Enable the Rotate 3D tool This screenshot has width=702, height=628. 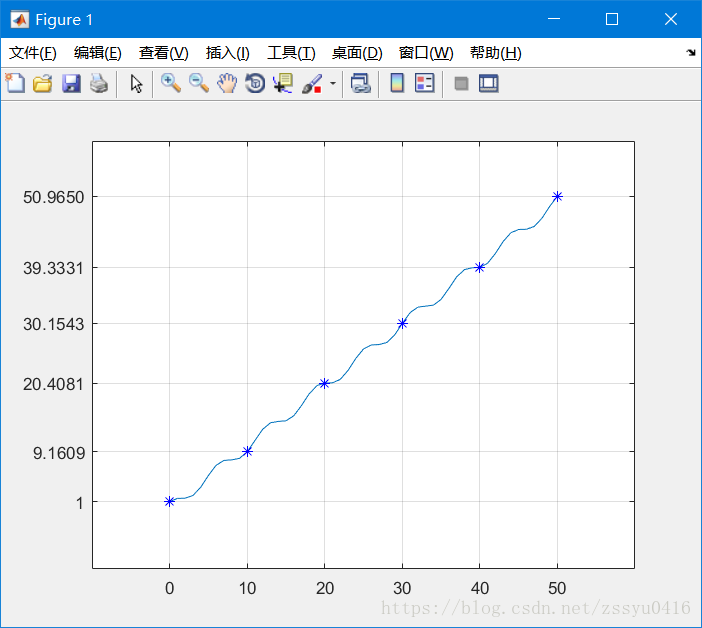click(x=255, y=83)
